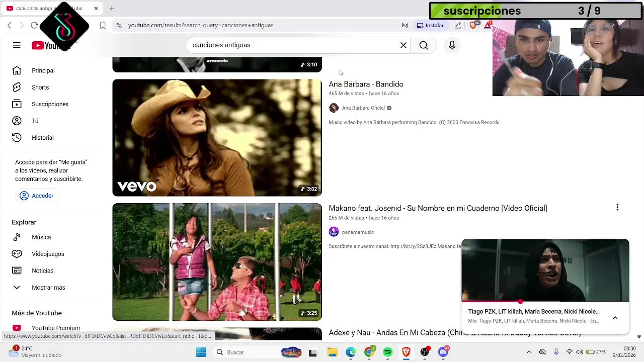Open Task View on the taskbar

tap(312, 352)
